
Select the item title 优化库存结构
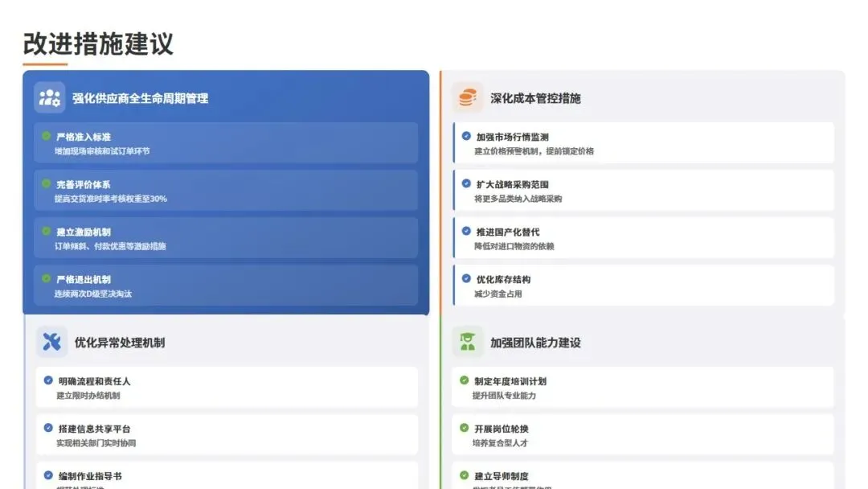(503, 280)
